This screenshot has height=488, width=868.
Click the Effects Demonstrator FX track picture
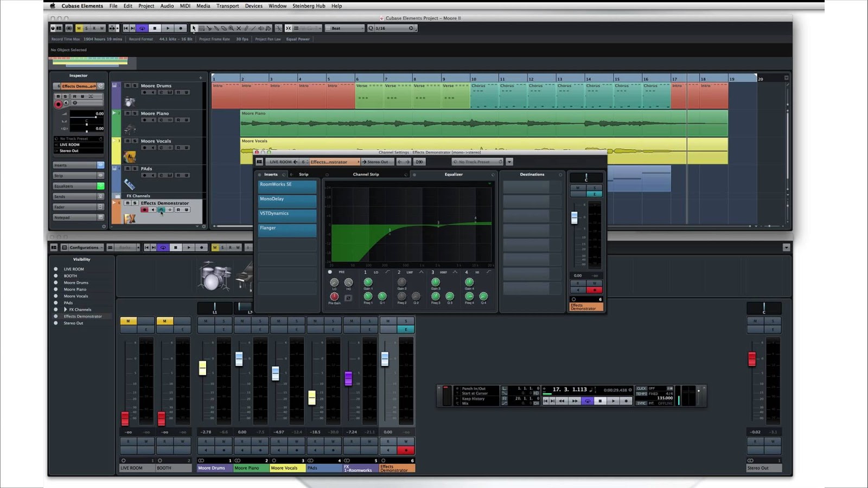tap(130, 219)
